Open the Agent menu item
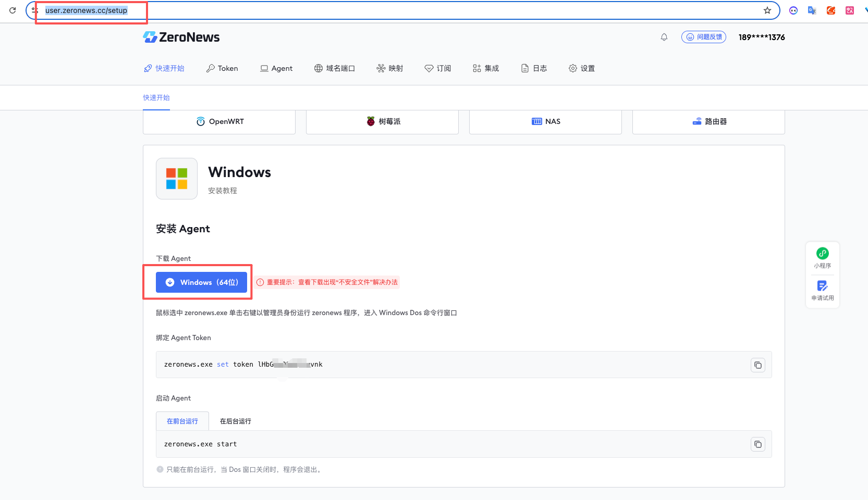Viewport: 868px width, 500px height. pyautogui.click(x=276, y=68)
